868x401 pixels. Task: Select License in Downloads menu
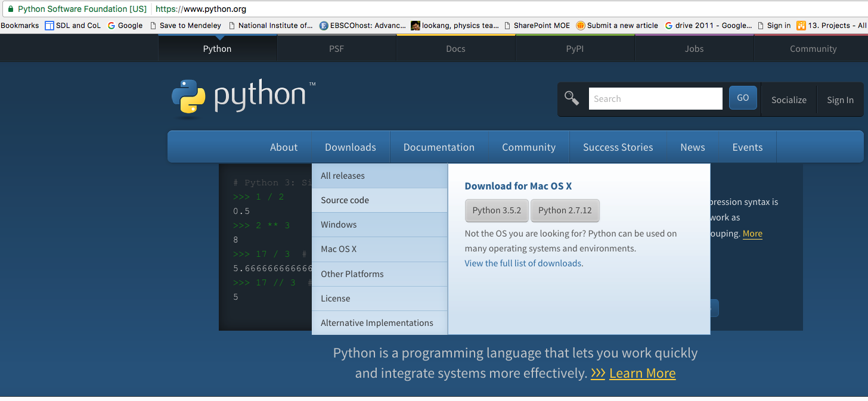click(x=380, y=299)
